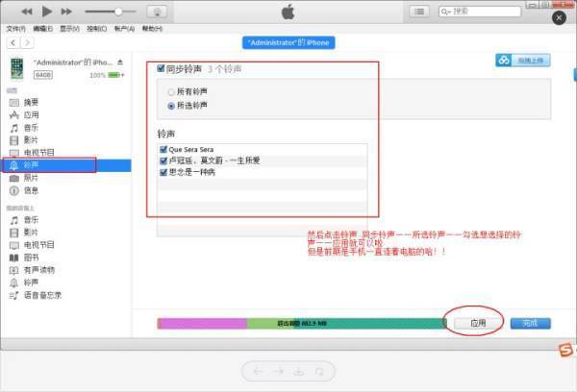Toggle the 同步铃声 sync ringtones checkbox
This screenshot has width=577, height=392.
click(x=162, y=69)
